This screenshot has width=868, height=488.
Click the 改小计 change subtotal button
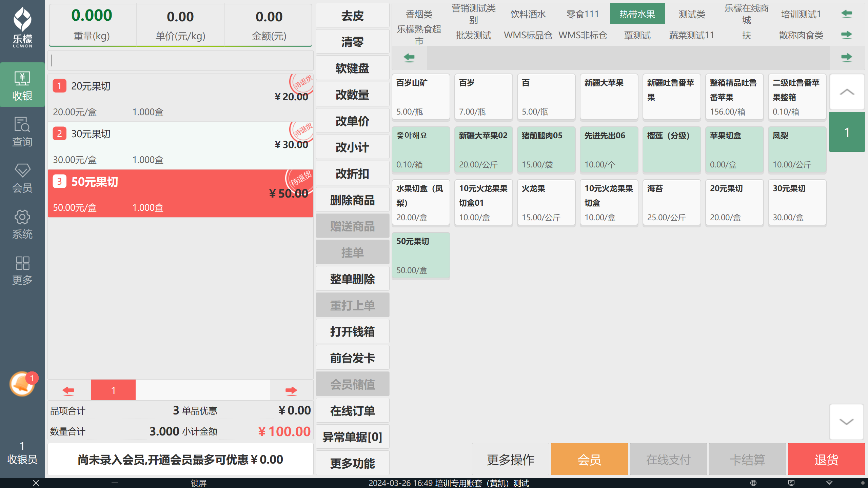click(353, 147)
